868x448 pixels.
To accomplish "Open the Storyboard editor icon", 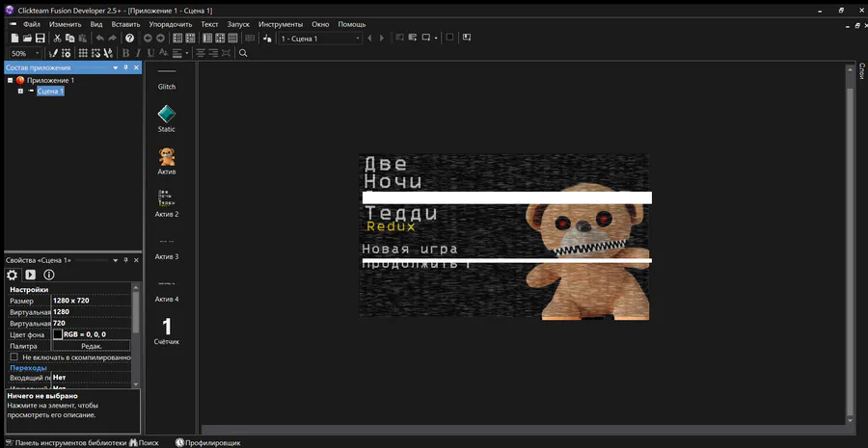I will (177, 39).
